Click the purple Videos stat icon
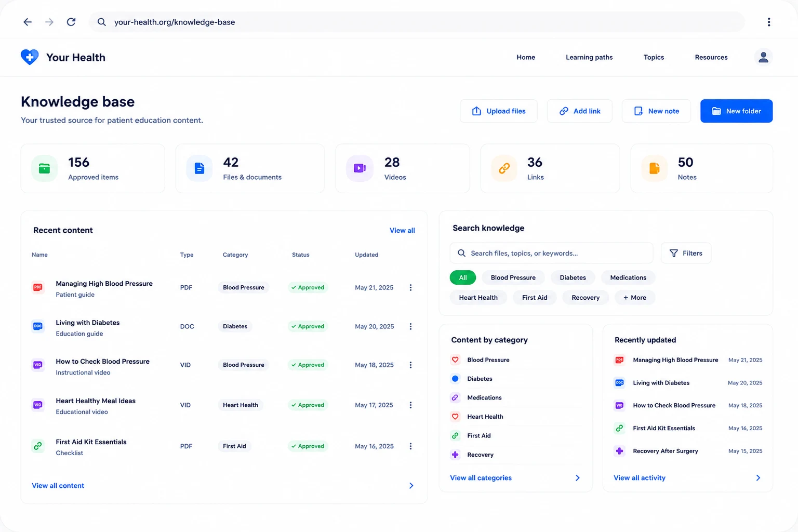Viewport: 798px width, 532px height. pyautogui.click(x=360, y=168)
